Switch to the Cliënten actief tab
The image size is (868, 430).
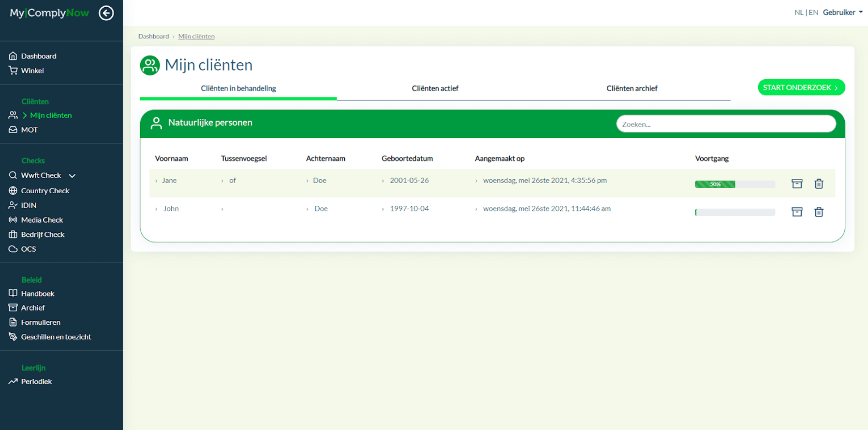435,88
